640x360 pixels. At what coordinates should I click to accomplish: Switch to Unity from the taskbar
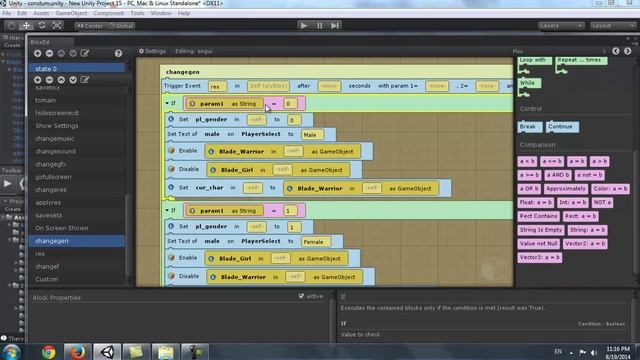coord(107,352)
